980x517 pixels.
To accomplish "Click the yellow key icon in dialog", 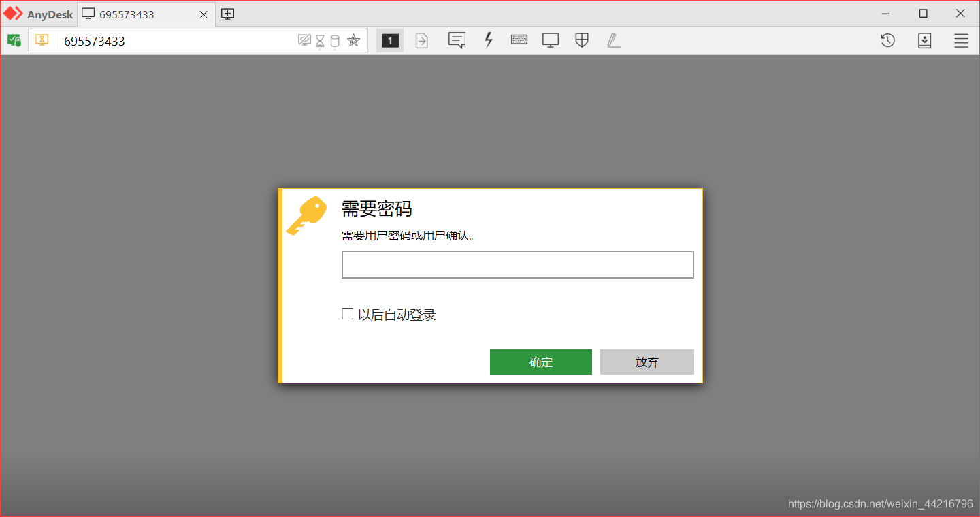I will tap(306, 215).
